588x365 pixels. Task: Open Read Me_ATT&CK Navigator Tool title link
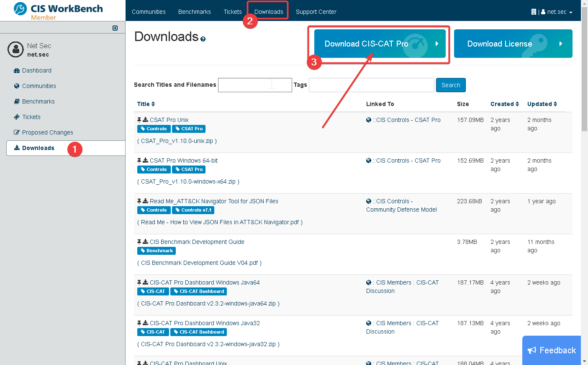(x=214, y=201)
